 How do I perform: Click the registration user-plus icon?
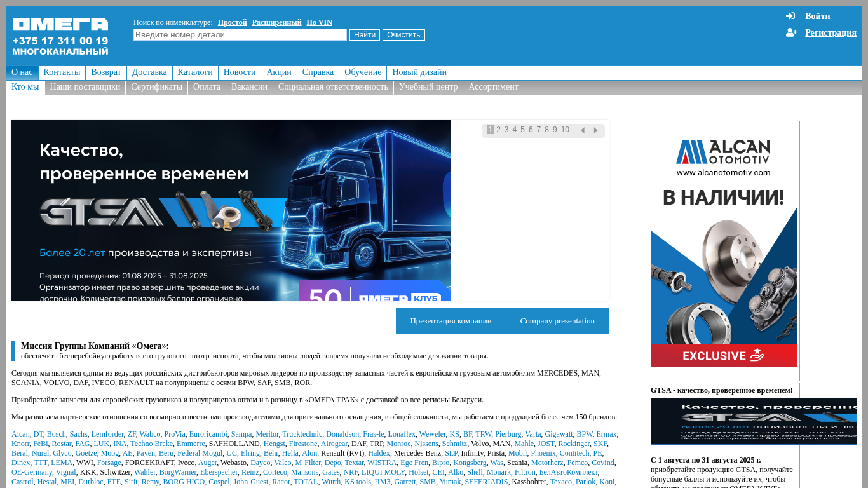[x=791, y=32]
